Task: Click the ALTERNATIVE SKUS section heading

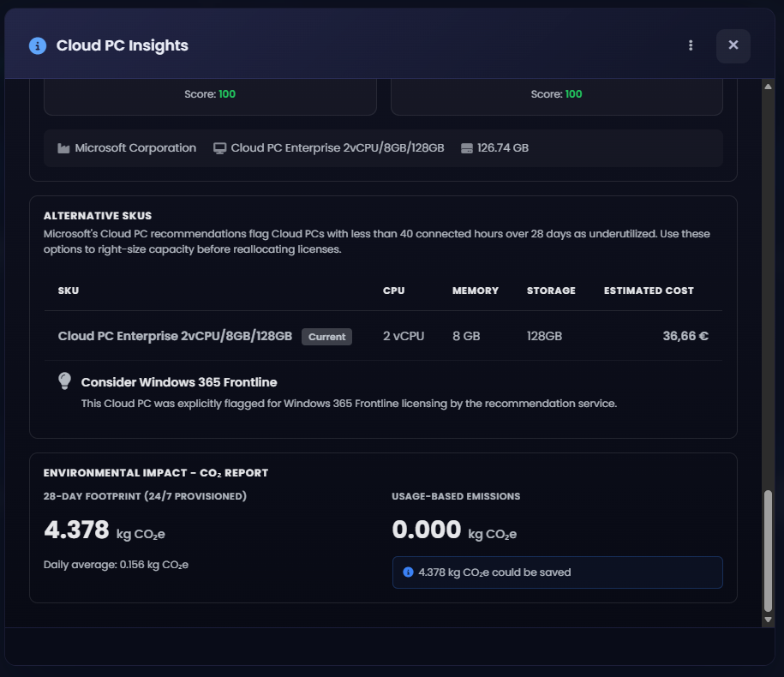Action: coord(98,215)
